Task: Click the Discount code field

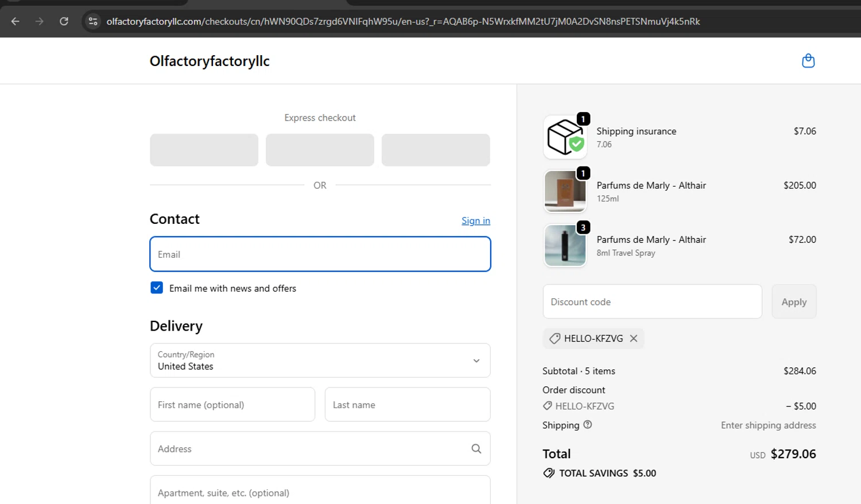Action: coord(653,301)
